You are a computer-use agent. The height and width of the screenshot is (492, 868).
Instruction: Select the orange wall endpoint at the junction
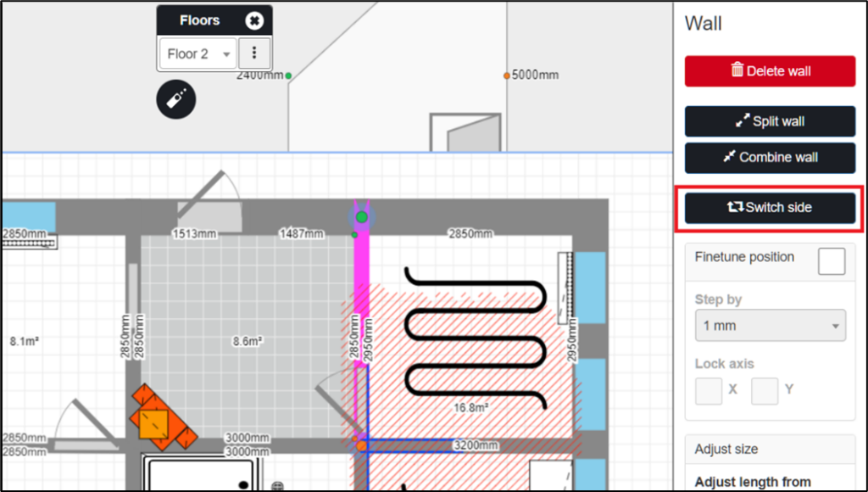(x=362, y=445)
